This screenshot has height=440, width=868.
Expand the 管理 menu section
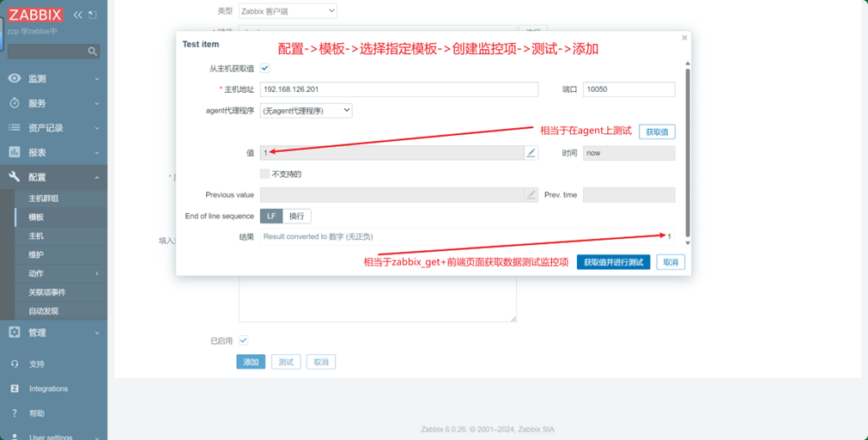pos(97,333)
